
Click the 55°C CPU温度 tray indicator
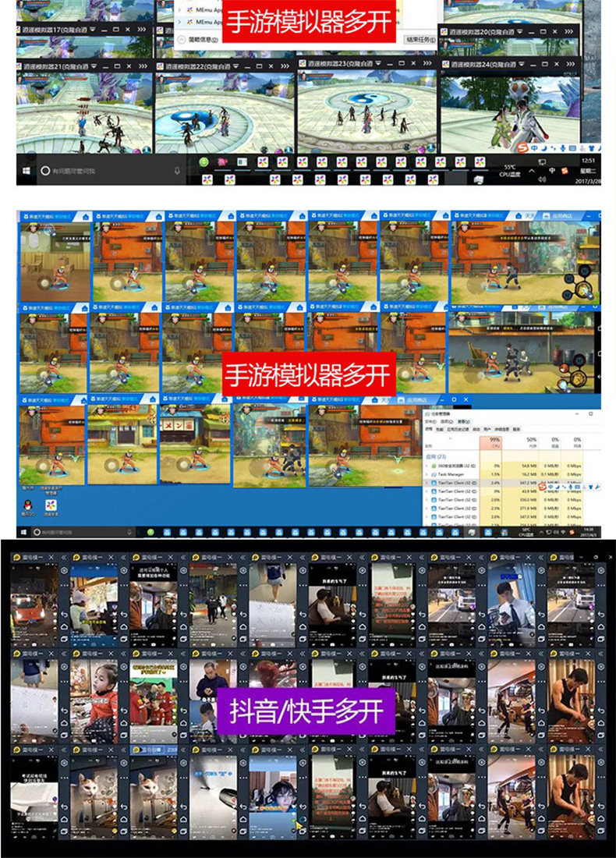(x=510, y=170)
